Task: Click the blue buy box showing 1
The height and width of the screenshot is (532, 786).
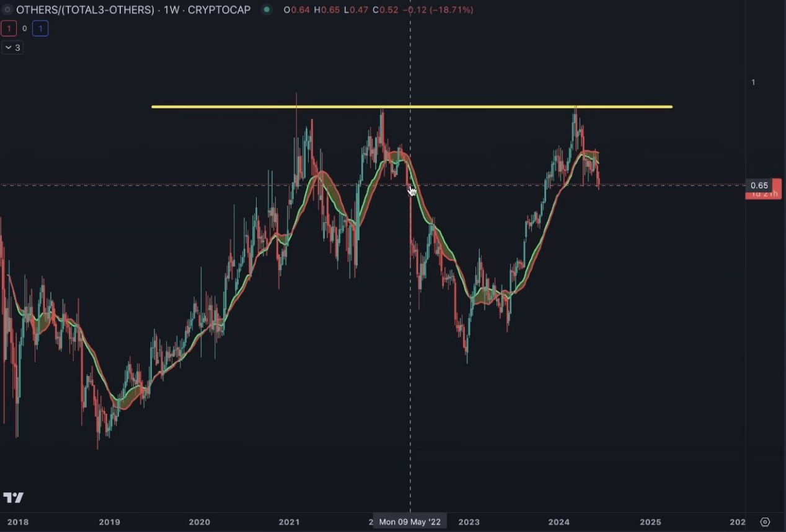Action: click(40, 28)
